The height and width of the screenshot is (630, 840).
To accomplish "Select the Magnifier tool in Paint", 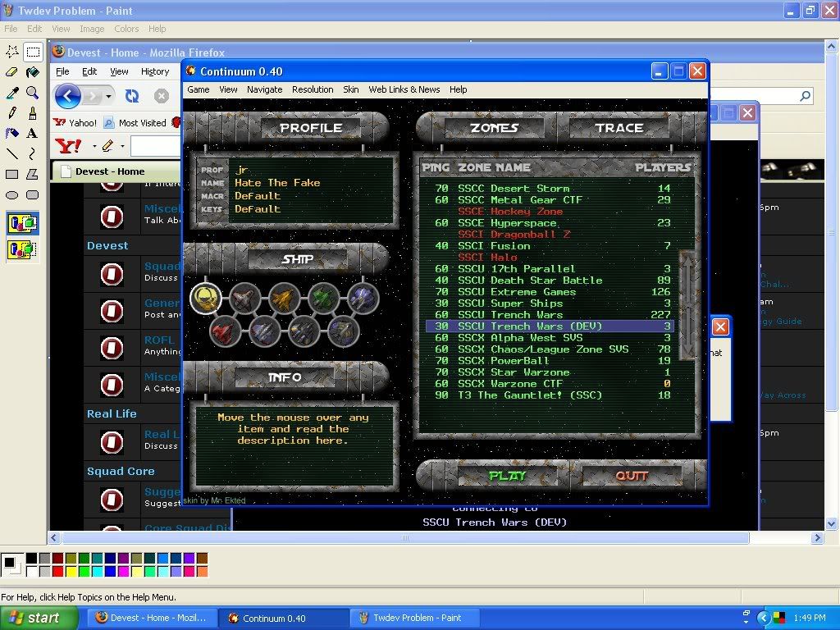I will coord(33,94).
